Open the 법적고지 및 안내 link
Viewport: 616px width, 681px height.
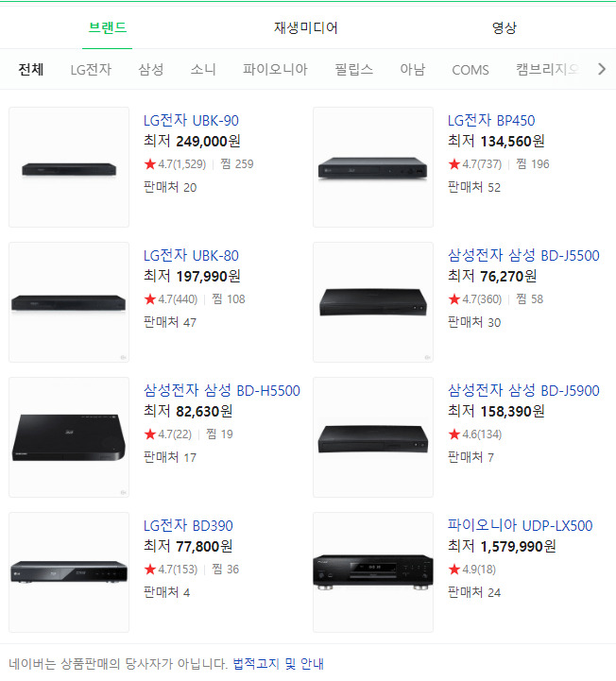[x=278, y=664]
